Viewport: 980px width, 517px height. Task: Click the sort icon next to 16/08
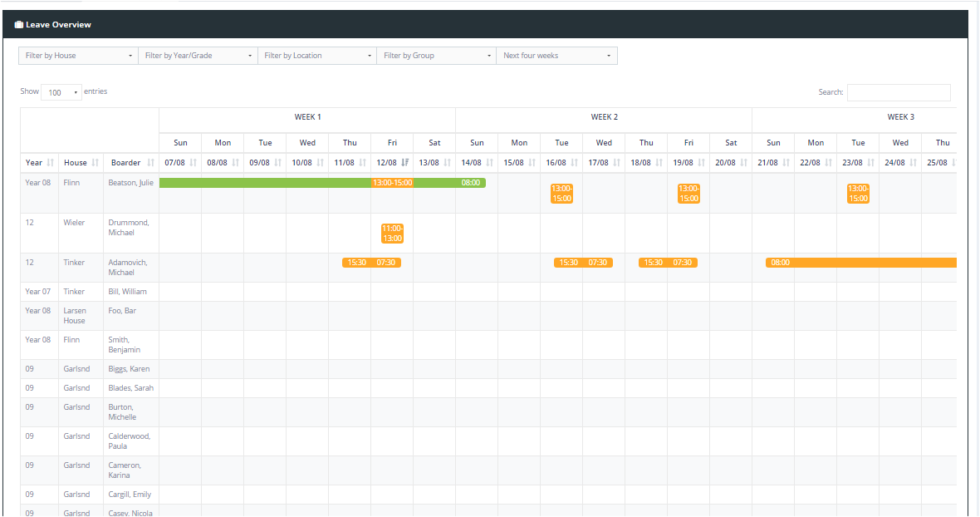(x=575, y=163)
